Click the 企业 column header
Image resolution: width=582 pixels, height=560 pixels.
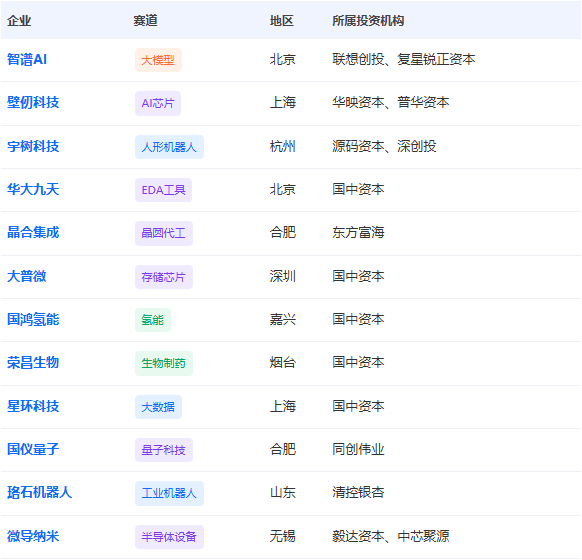[19, 20]
